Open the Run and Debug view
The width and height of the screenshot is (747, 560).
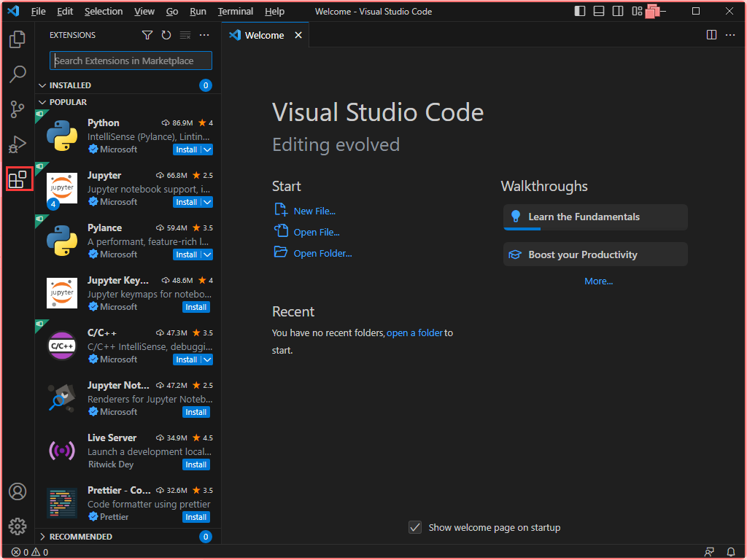(18, 144)
